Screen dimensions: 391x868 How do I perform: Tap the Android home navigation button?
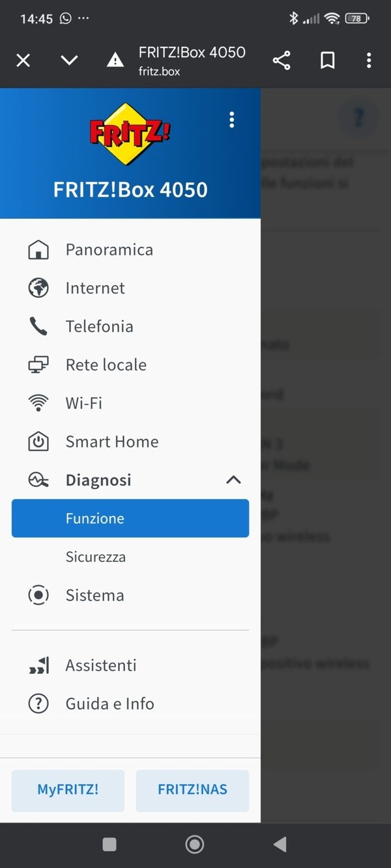[x=194, y=845]
